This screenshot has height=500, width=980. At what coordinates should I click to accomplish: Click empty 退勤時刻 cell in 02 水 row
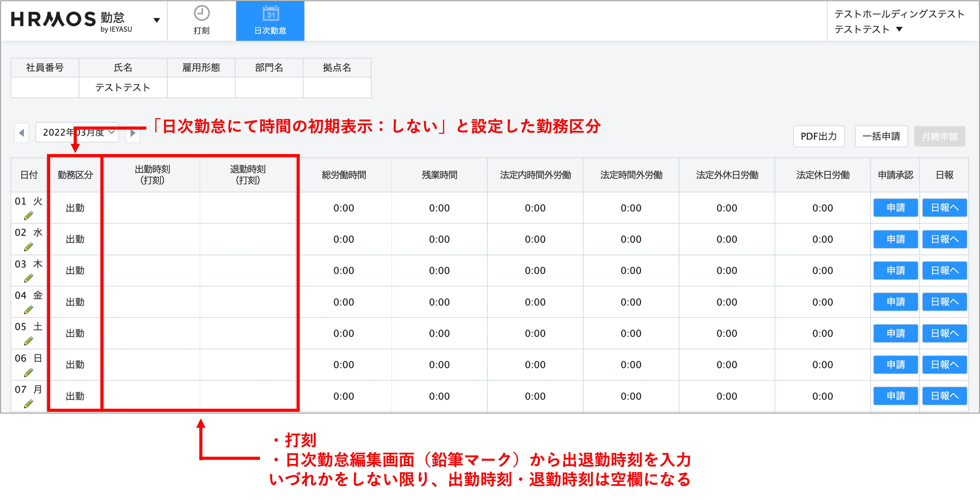click(248, 239)
